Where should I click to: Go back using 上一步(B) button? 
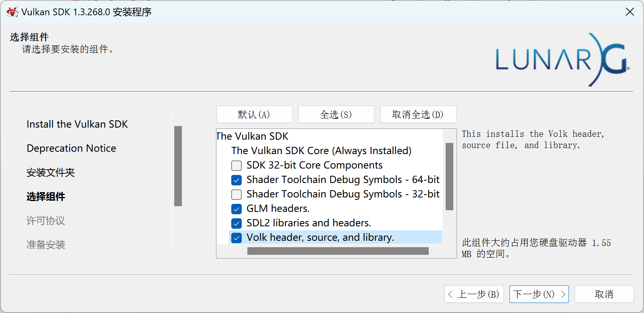coord(475,294)
